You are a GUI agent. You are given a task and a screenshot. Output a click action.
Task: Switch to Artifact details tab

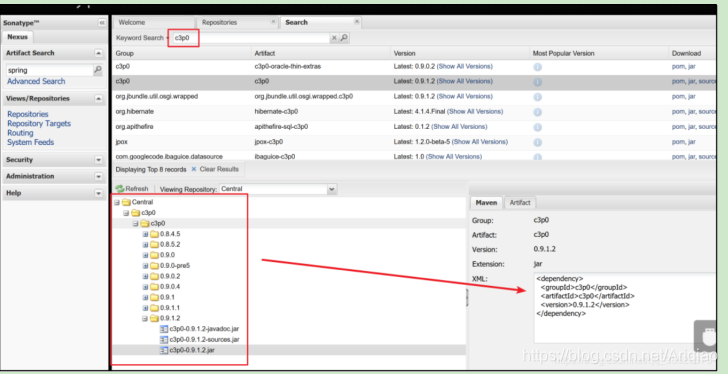tap(520, 203)
